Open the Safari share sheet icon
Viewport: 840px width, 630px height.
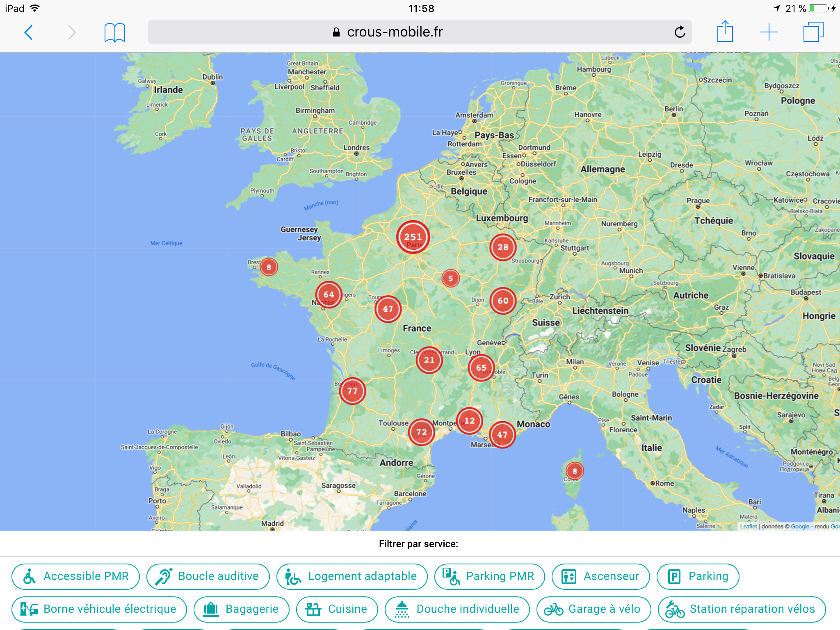725,31
